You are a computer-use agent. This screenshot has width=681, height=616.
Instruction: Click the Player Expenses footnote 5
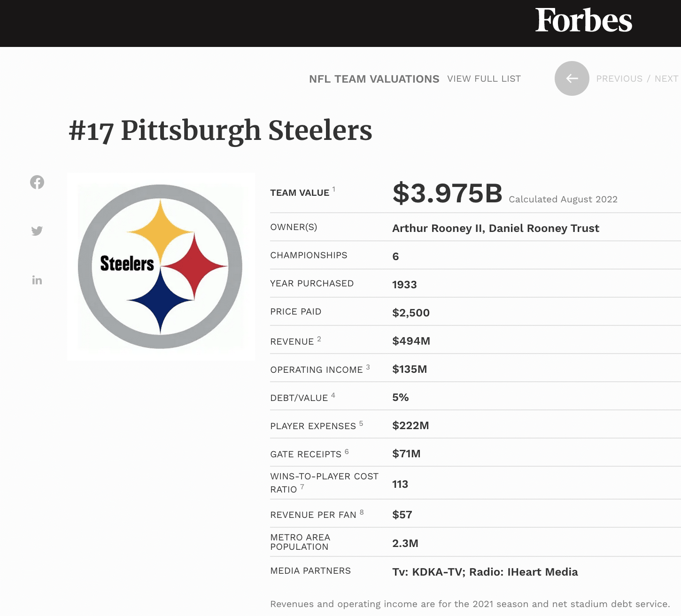coord(361,423)
